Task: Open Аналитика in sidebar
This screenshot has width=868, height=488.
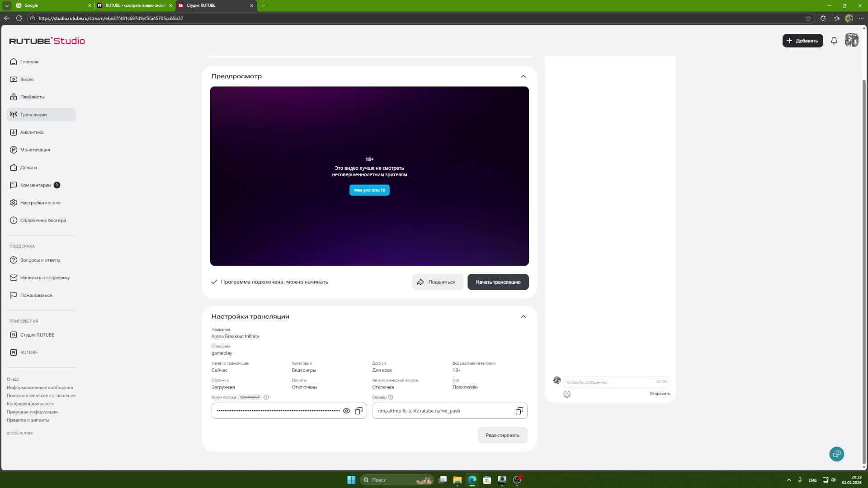Action: (x=32, y=132)
